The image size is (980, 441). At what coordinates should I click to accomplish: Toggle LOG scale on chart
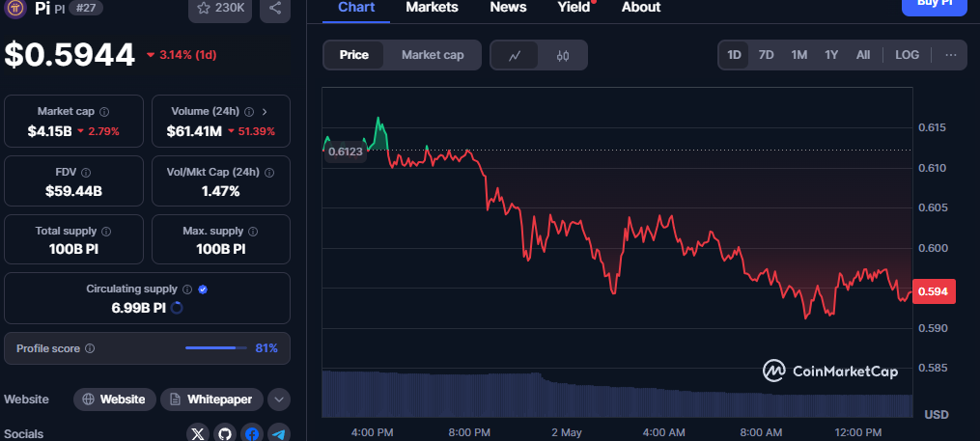[907, 55]
